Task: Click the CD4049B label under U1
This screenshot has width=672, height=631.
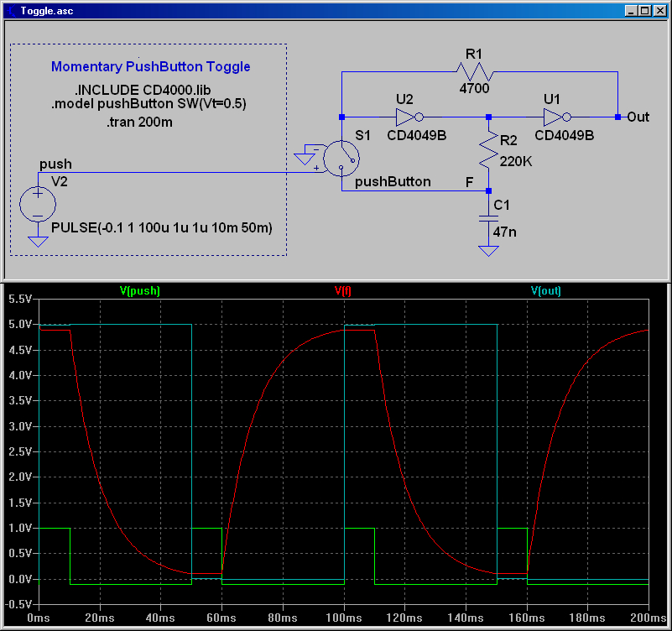Action: pyautogui.click(x=564, y=135)
